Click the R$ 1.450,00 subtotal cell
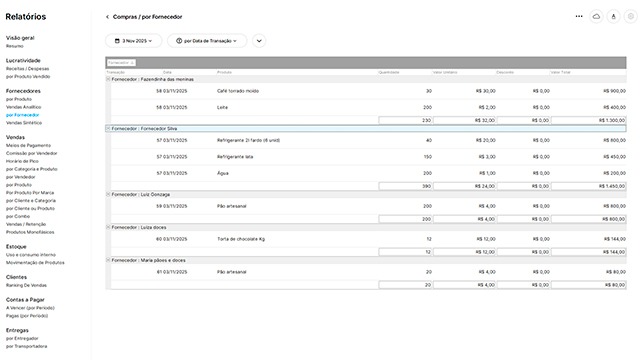The width and height of the screenshot is (640, 360). [589, 186]
